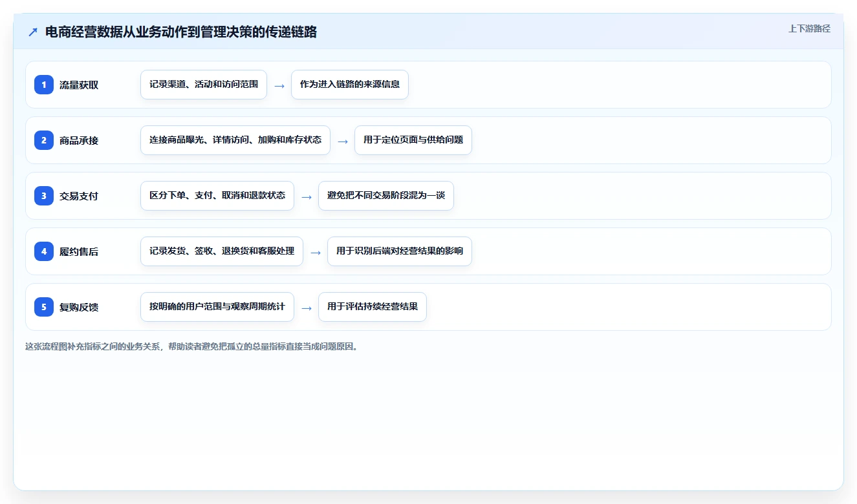The image size is (857, 504).
Task: Select the 复购反馈 stage label
Action: click(79, 307)
